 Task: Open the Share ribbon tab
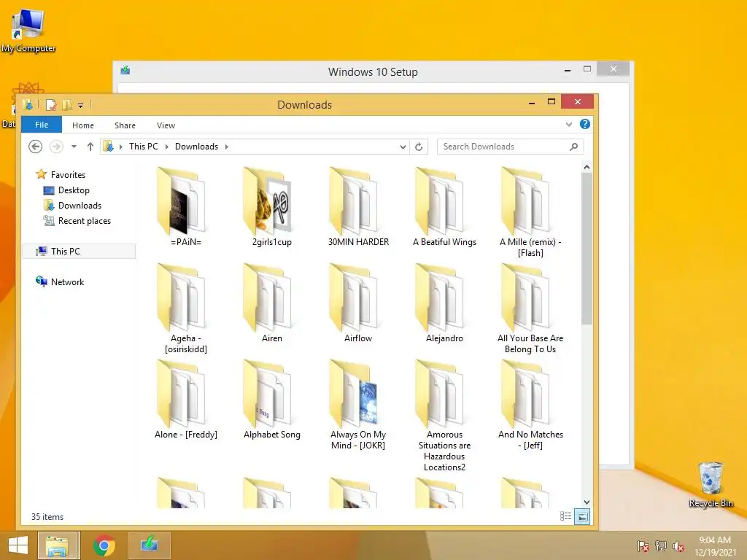tap(125, 125)
